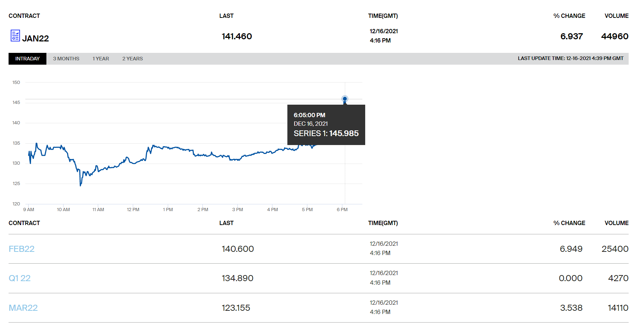This screenshot has width=644, height=329.
Task: Click the Last Update Time text
Action: [570, 58]
